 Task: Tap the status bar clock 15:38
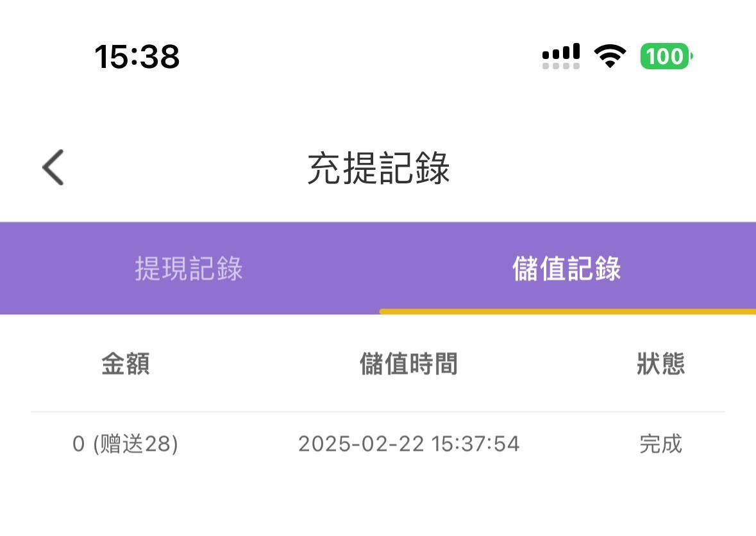point(137,56)
